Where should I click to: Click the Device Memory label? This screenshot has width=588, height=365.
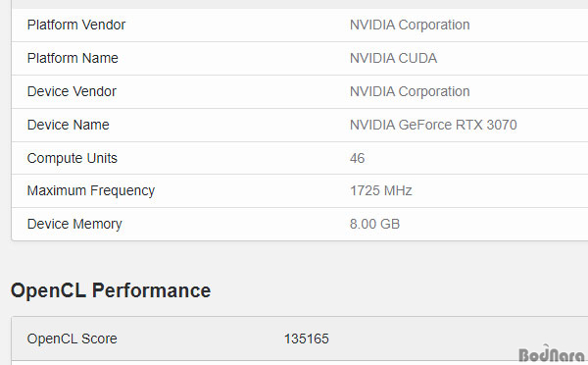click(74, 224)
